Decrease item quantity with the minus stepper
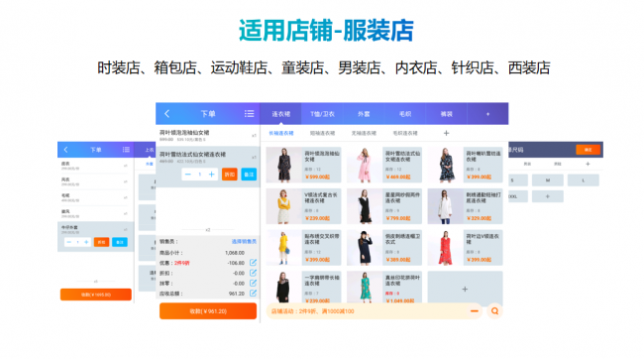The image size is (644, 359). (188, 175)
